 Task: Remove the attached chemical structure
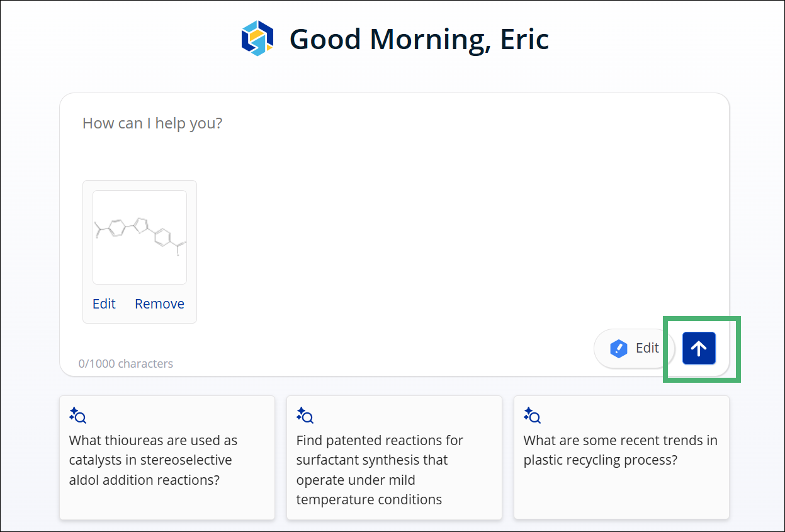(159, 303)
